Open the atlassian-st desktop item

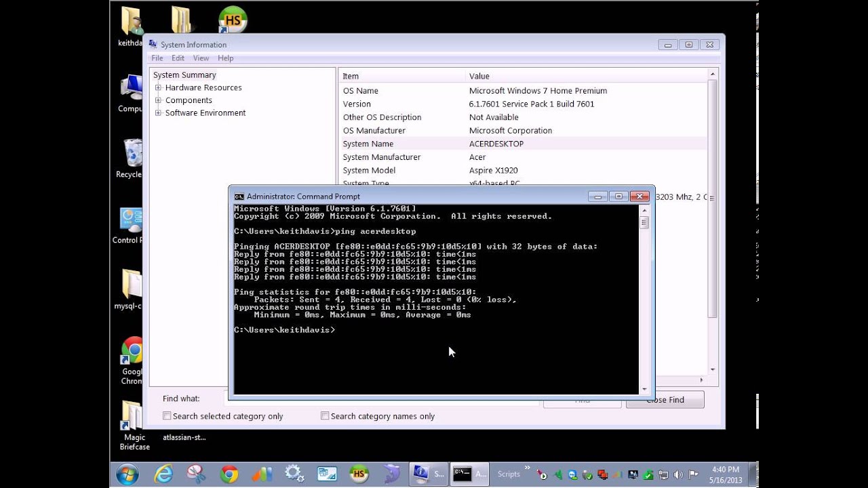184,437
